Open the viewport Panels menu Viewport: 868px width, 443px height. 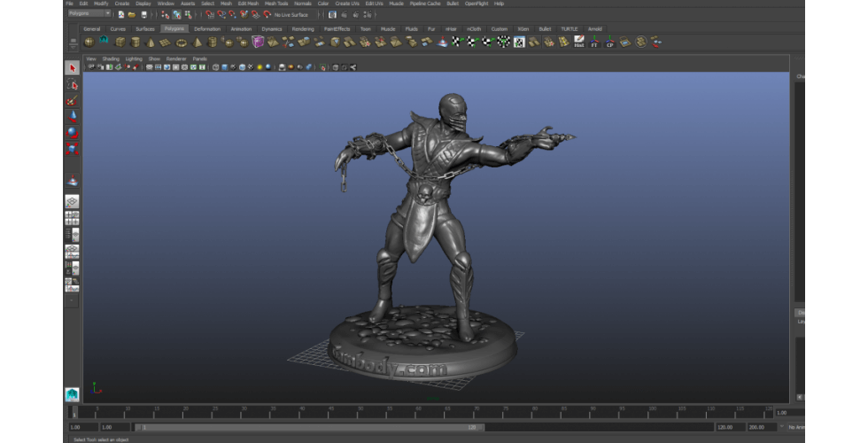pos(199,58)
